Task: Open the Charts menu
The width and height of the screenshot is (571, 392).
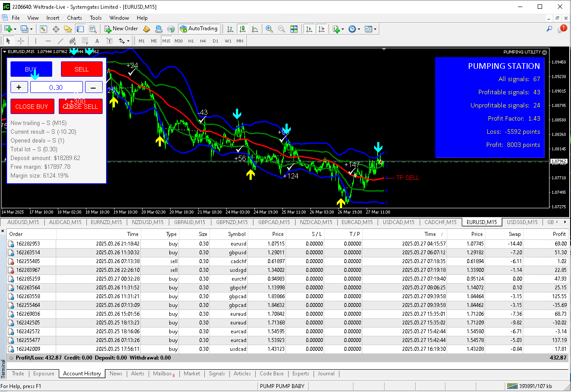Action: tap(74, 18)
